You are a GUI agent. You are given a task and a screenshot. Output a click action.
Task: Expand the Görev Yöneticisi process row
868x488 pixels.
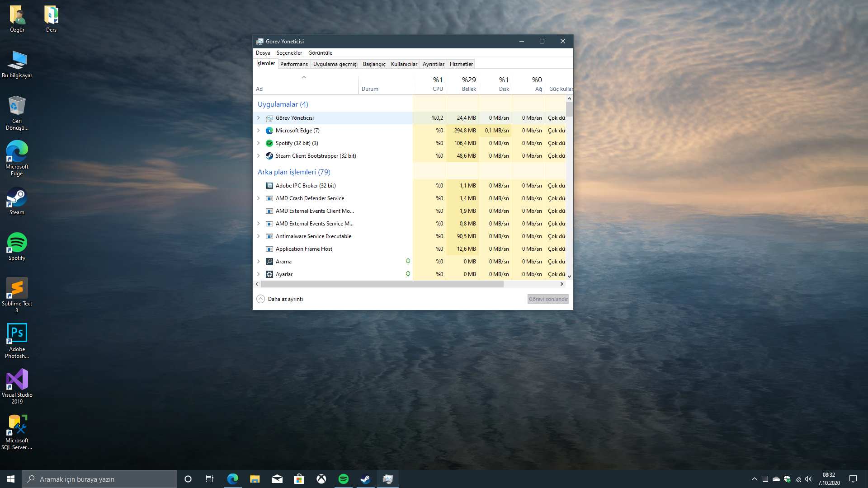pos(259,118)
